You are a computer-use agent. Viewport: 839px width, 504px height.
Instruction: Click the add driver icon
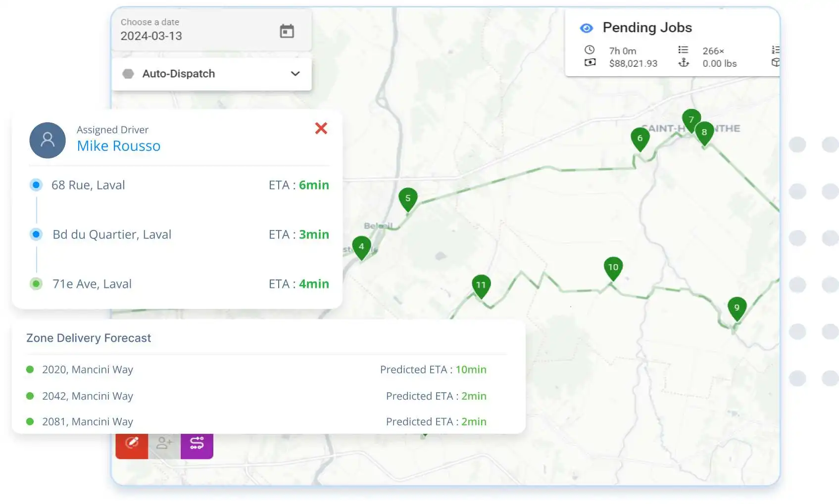click(x=164, y=444)
